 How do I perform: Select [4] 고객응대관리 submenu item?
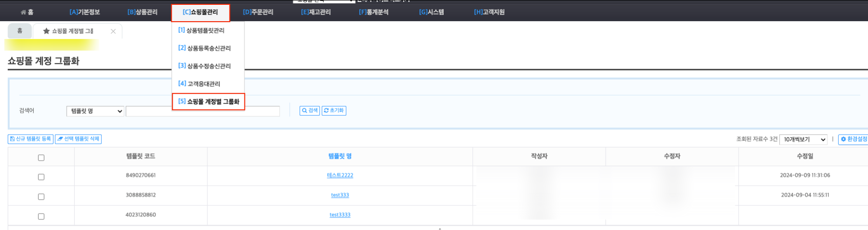199,84
